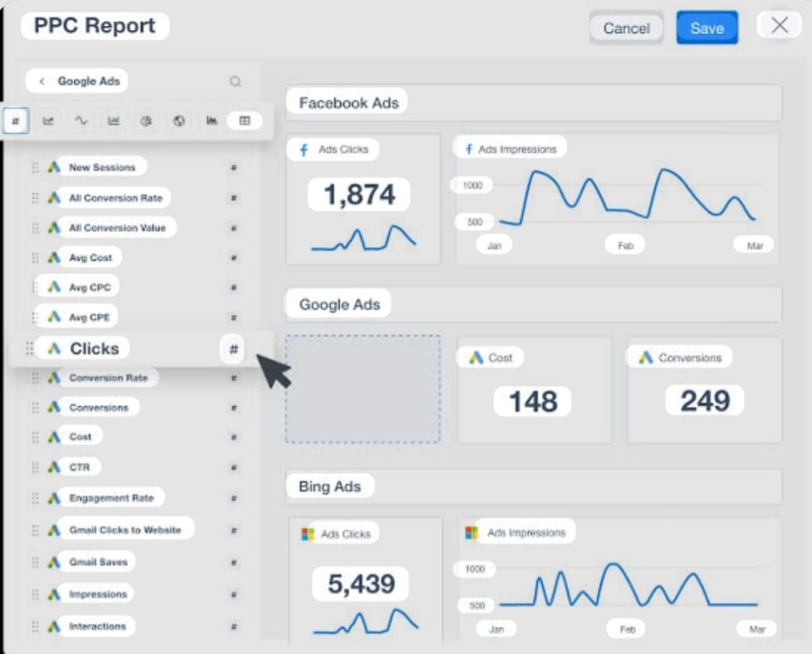Open the Facebook Ads Clicks 1,874 widget
This screenshot has height=654, width=812.
tap(363, 199)
